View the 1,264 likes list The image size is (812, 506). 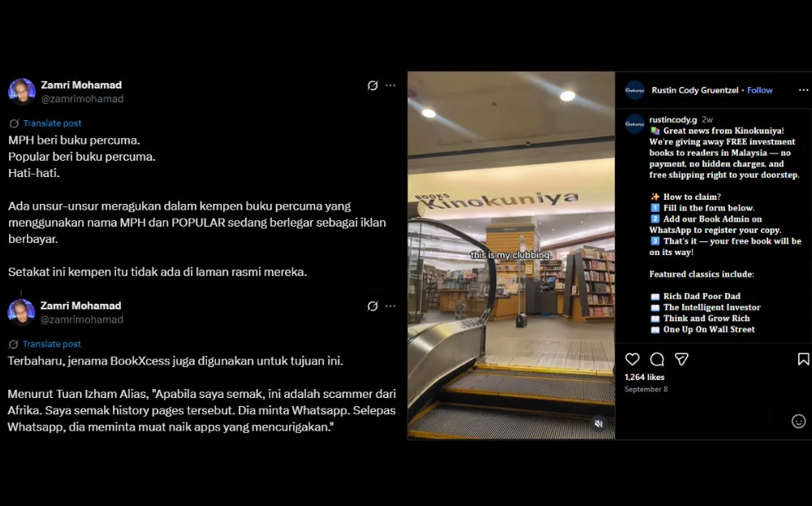[x=644, y=378]
